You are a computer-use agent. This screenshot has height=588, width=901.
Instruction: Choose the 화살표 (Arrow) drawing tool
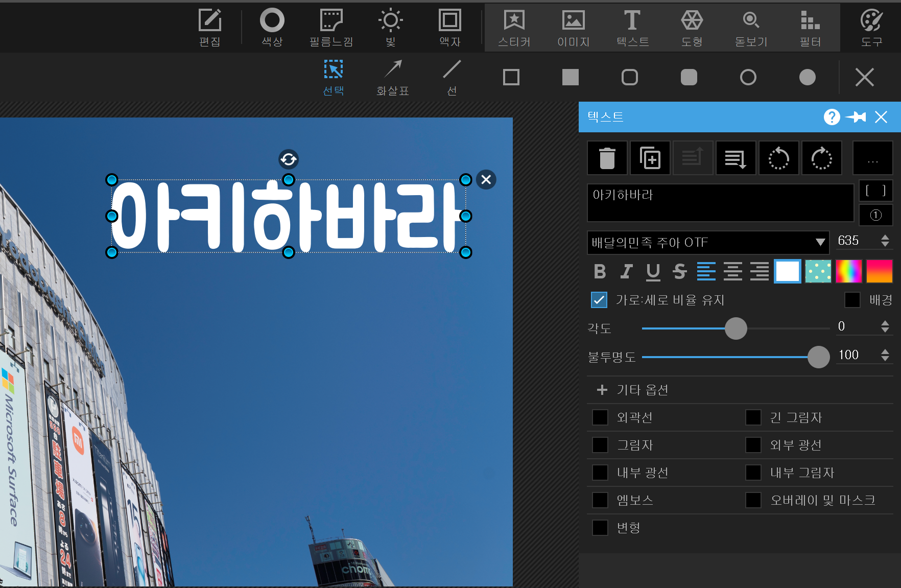coord(393,78)
